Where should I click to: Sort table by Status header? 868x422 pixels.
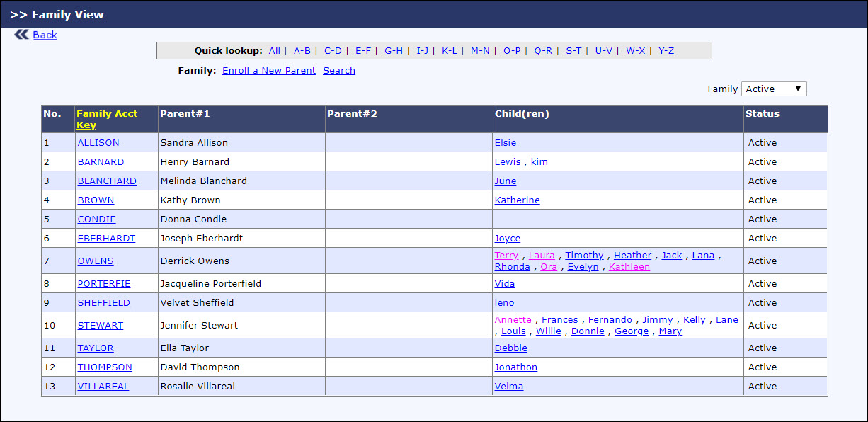coord(763,114)
